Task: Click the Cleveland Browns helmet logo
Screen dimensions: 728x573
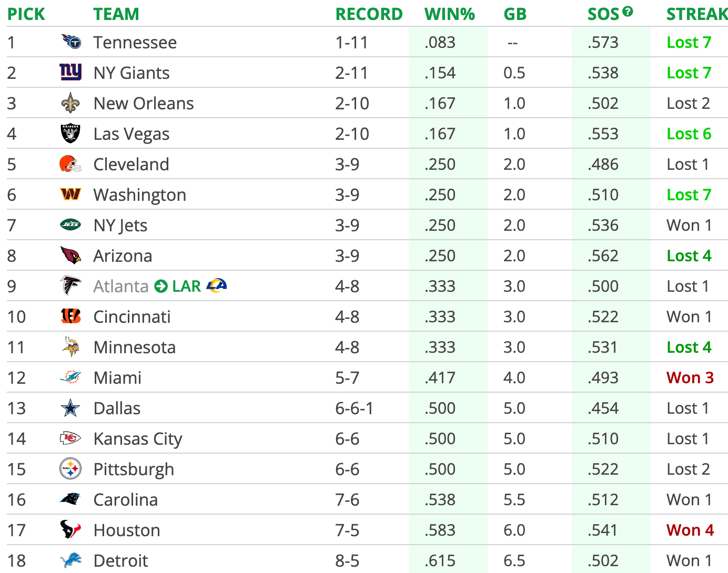Action: pos(70,164)
